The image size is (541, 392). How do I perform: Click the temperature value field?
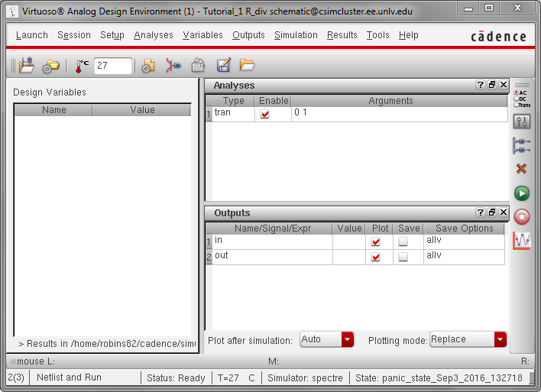pyautogui.click(x=112, y=66)
